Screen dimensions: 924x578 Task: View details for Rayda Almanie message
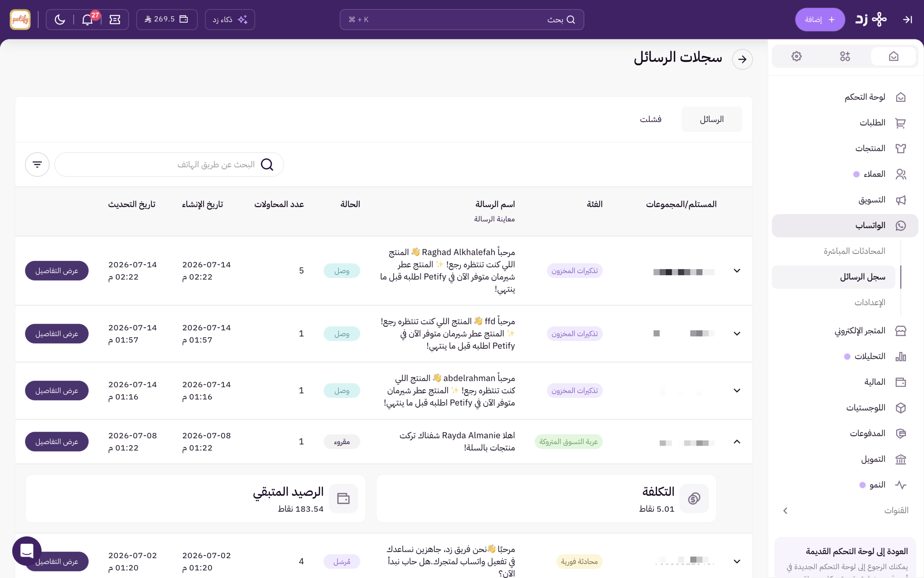[x=57, y=441]
